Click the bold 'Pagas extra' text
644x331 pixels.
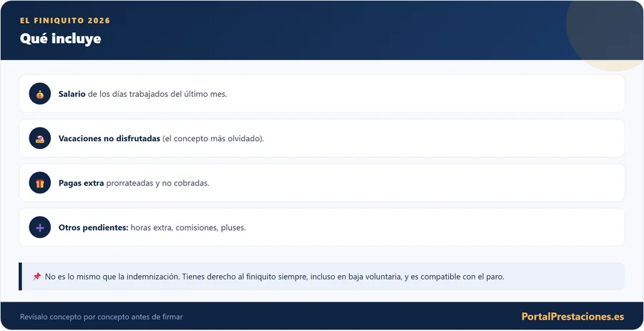click(x=81, y=183)
